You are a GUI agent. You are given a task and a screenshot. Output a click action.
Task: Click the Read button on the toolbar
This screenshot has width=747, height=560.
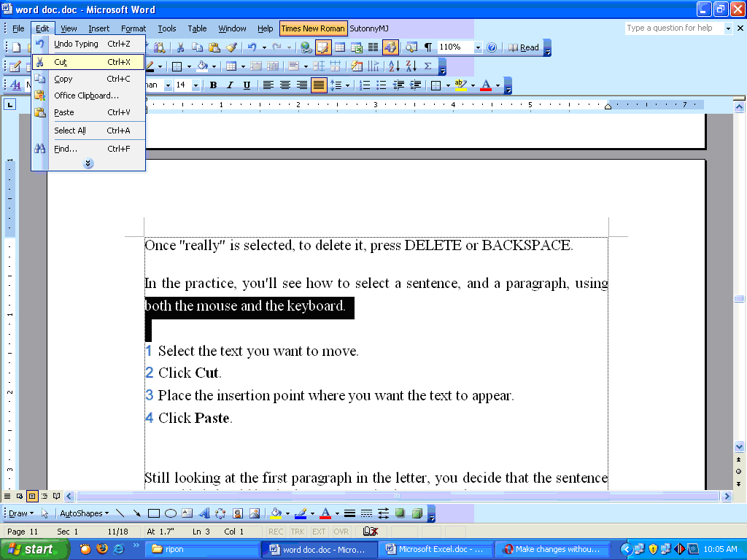[524, 47]
